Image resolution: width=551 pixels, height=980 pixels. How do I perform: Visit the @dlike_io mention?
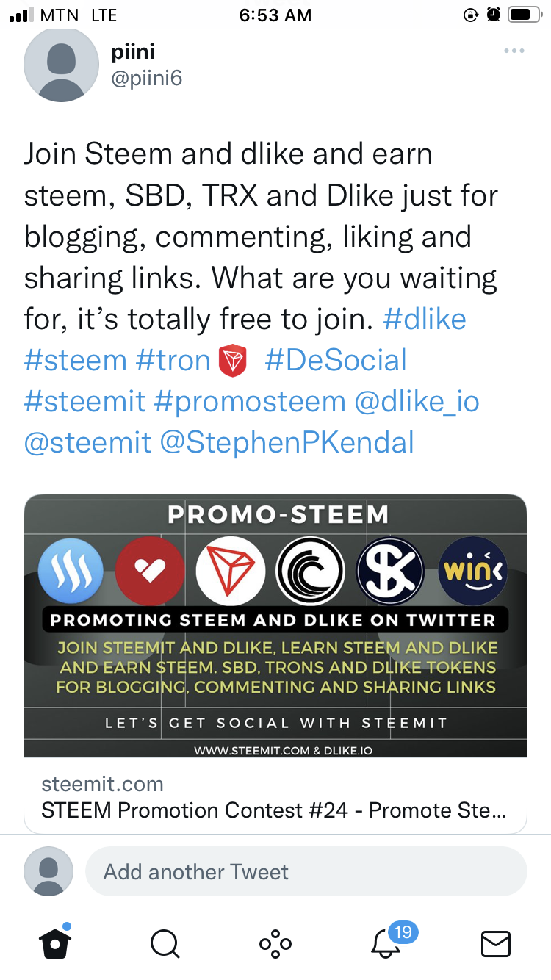418,402
